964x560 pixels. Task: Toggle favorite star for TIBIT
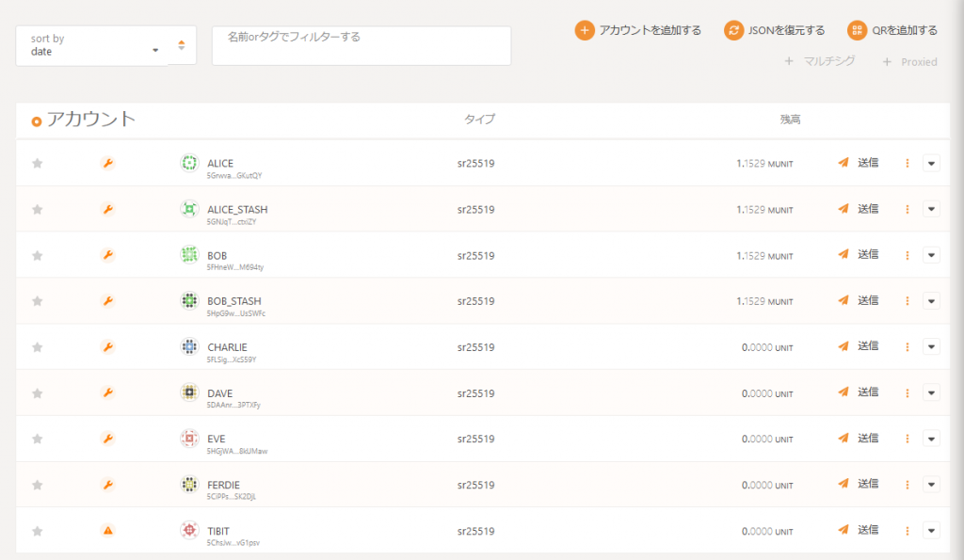[x=38, y=531]
